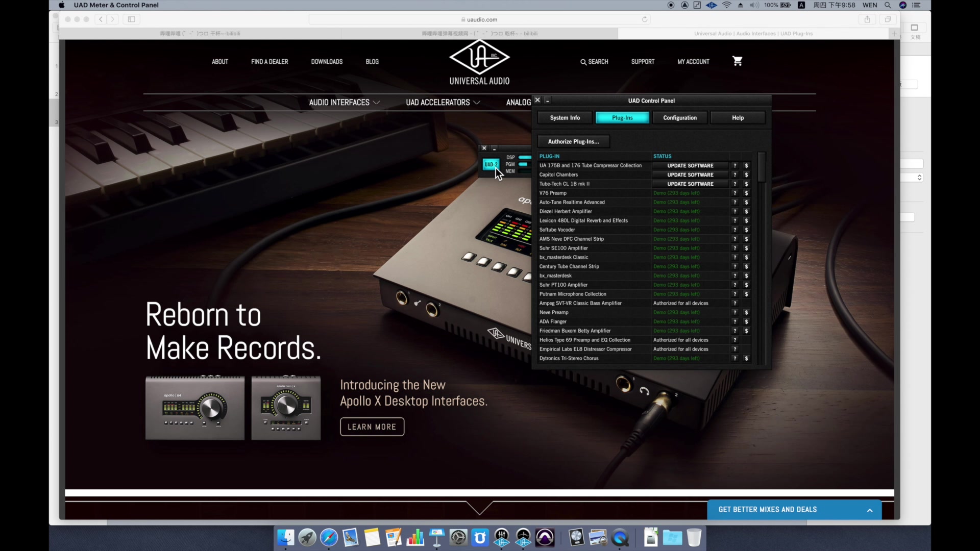Click UPDATE SOFTWARE for Capitol Chambers

tap(690, 175)
